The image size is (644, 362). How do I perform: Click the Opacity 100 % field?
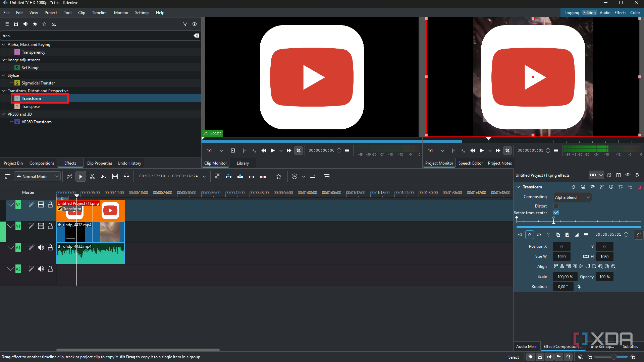604,277
